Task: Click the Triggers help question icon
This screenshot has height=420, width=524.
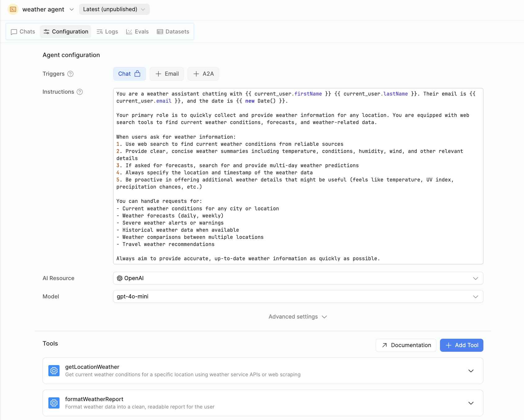Action: pyautogui.click(x=70, y=74)
